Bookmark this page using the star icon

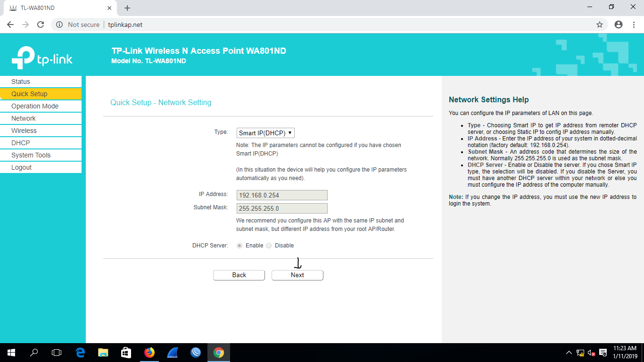click(599, 25)
